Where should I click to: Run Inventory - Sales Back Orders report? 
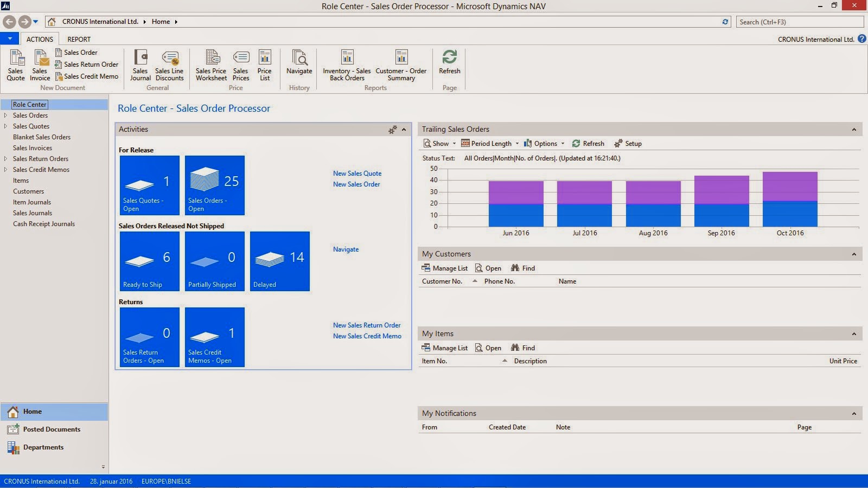point(347,65)
